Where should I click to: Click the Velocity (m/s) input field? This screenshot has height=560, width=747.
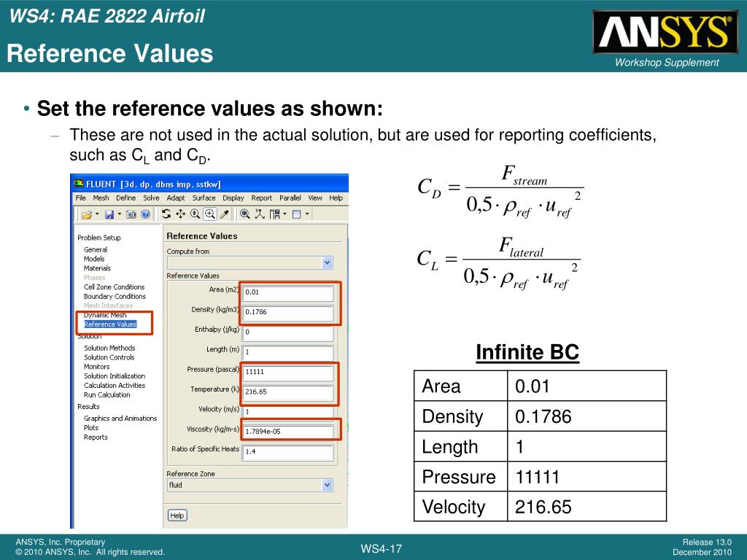point(287,411)
